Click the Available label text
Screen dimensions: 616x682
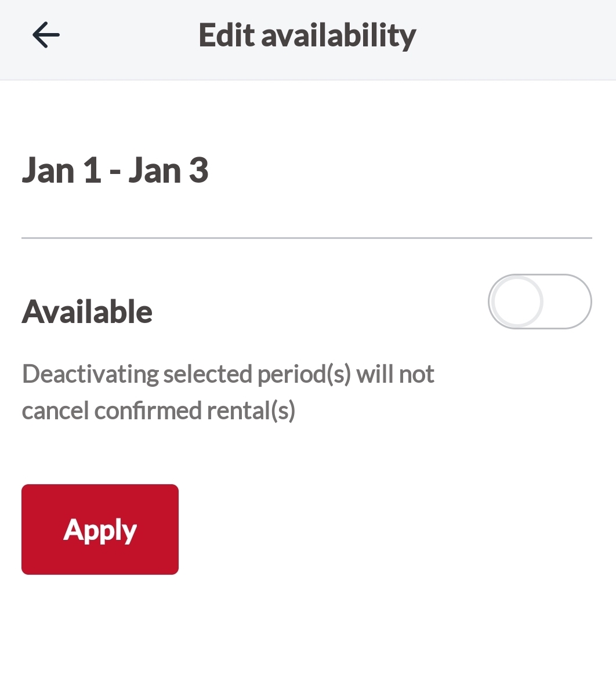tap(87, 312)
